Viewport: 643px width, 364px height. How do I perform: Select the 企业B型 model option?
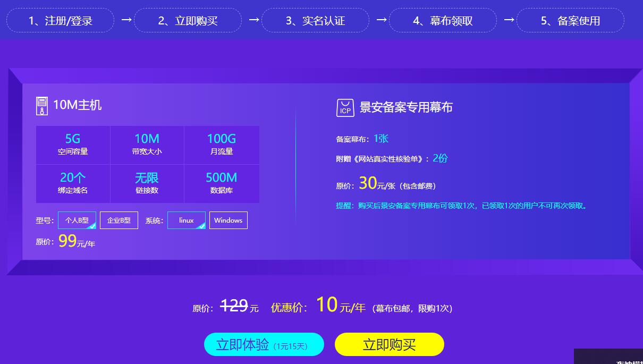(x=119, y=220)
